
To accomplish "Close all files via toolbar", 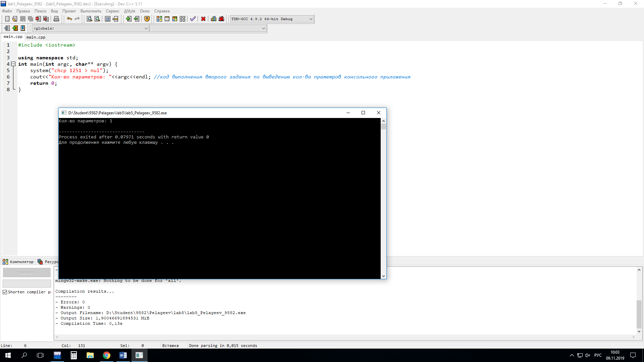I will (46, 19).
